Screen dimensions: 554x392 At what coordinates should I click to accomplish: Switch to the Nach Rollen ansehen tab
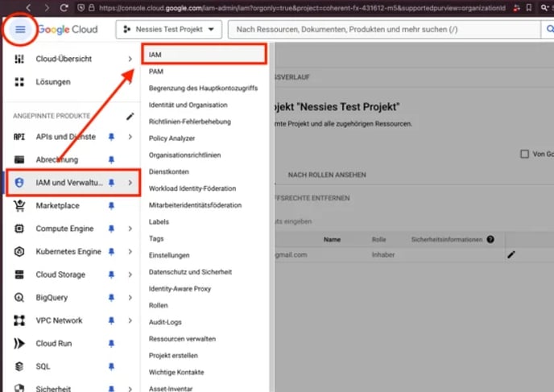coord(327,175)
